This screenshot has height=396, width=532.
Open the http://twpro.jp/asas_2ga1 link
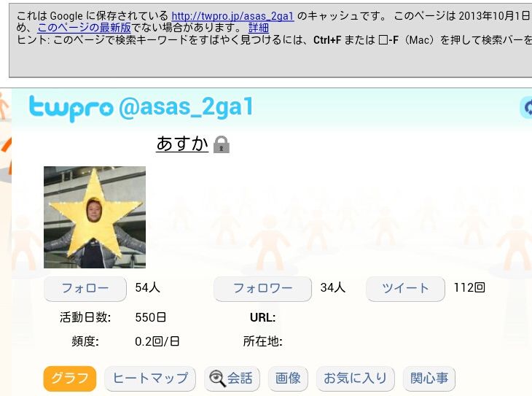[x=232, y=16]
